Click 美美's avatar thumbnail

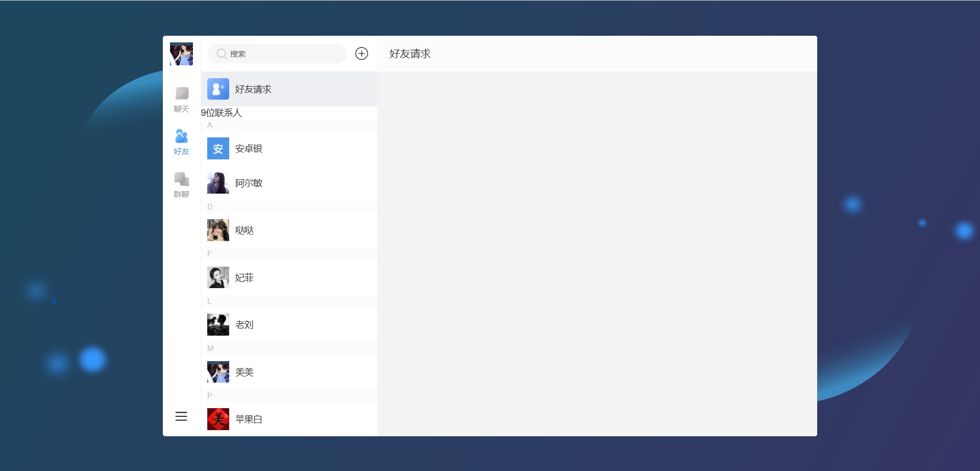point(218,372)
